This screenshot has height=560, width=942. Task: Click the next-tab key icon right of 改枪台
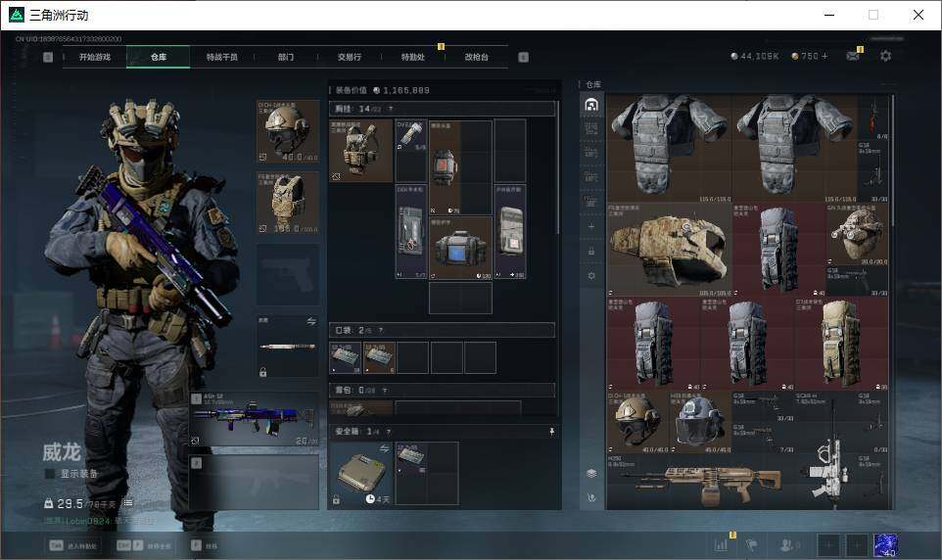523,57
